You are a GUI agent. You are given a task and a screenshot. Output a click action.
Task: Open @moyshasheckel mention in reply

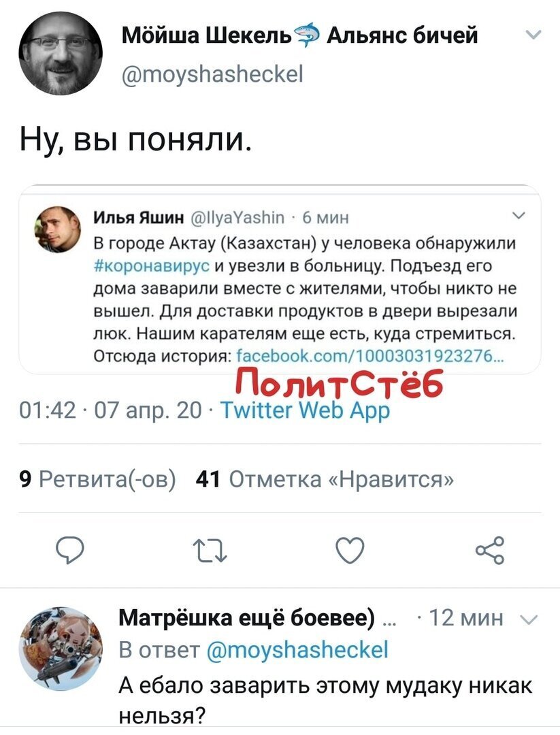[x=297, y=650]
